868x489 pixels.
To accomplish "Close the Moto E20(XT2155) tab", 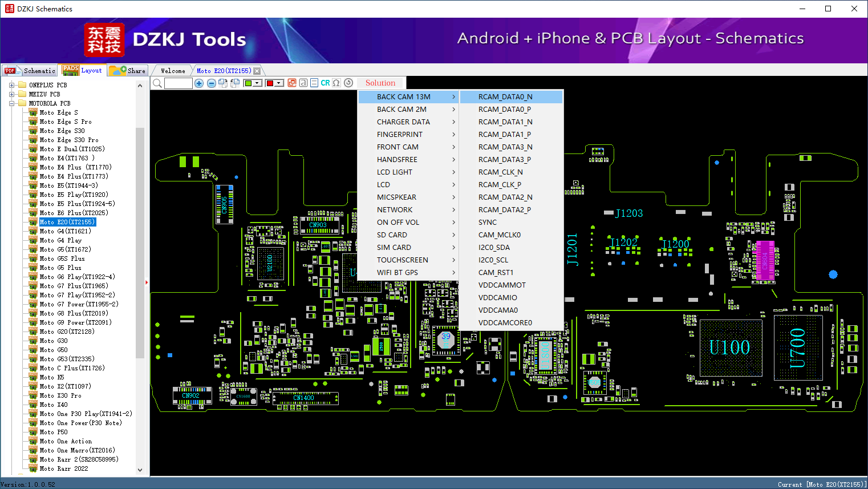I will [x=257, y=71].
